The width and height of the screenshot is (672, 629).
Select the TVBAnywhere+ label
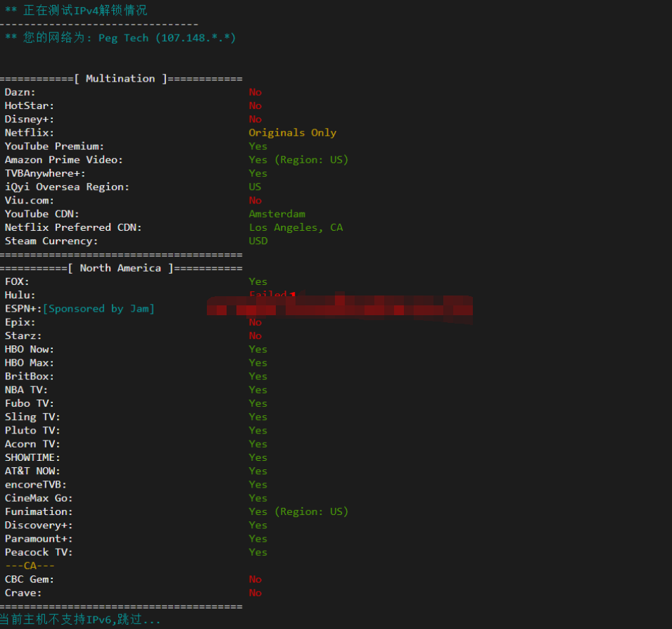[x=45, y=174]
